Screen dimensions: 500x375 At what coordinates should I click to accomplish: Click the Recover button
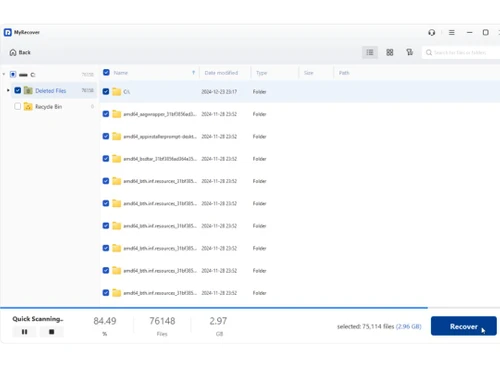pos(464,326)
